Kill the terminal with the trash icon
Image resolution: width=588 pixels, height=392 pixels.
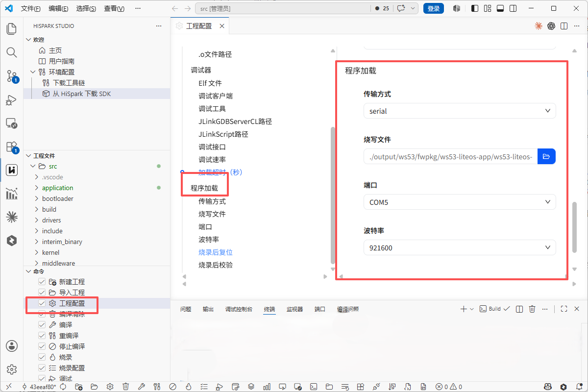tap(532, 309)
